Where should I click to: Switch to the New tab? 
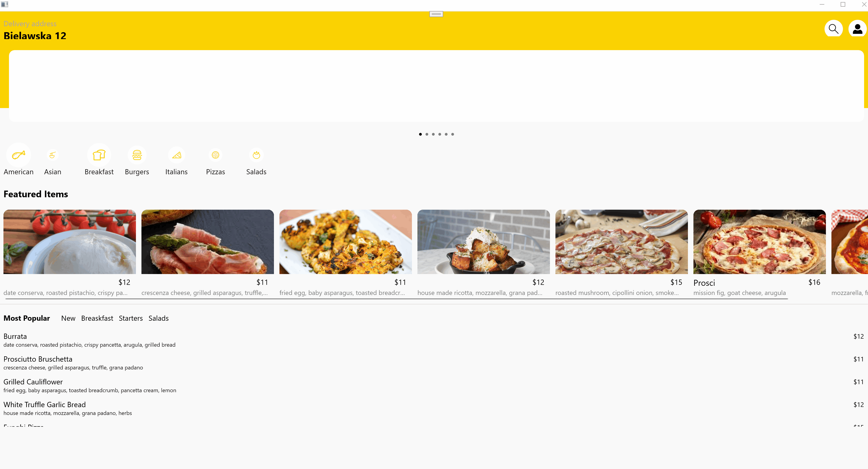[x=68, y=318]
